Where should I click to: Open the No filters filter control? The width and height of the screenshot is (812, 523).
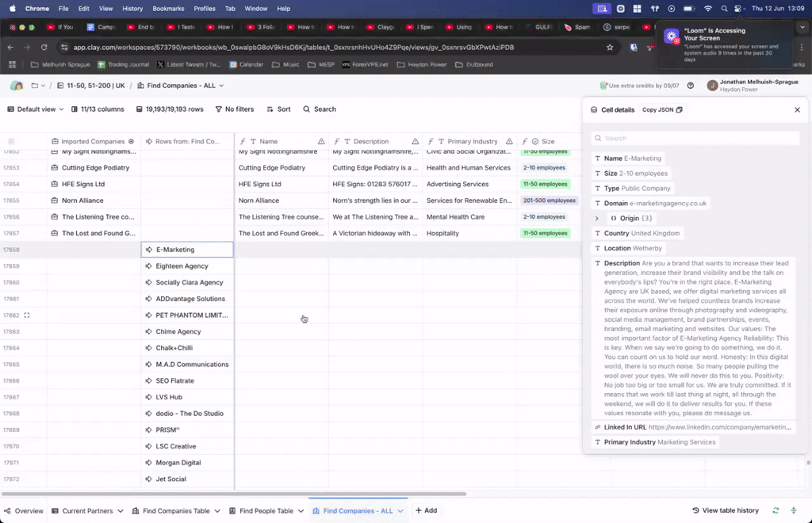[x=234, y=109]
